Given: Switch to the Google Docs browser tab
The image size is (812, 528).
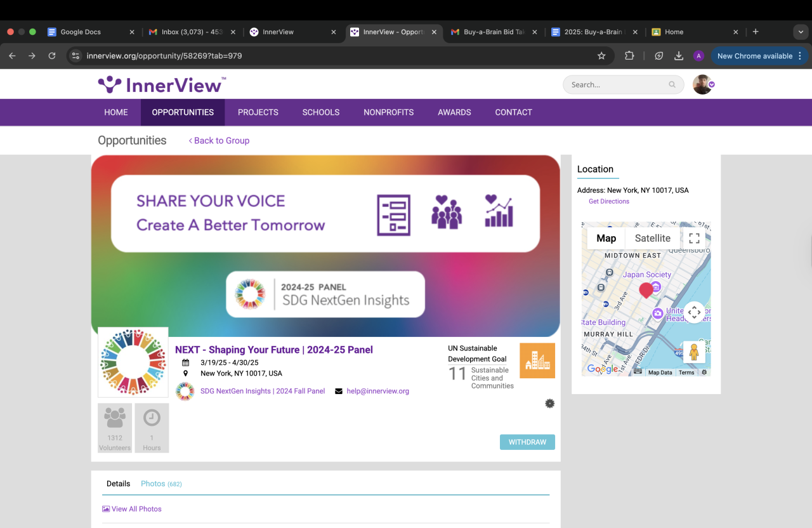Looking at the screenshot, I should pyautogui.click(x=91, y=32).
